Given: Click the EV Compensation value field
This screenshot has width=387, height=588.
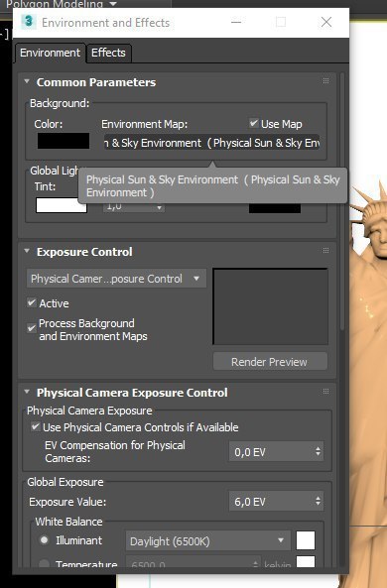Looking at the screenshot, I should [x=271, y=452].
